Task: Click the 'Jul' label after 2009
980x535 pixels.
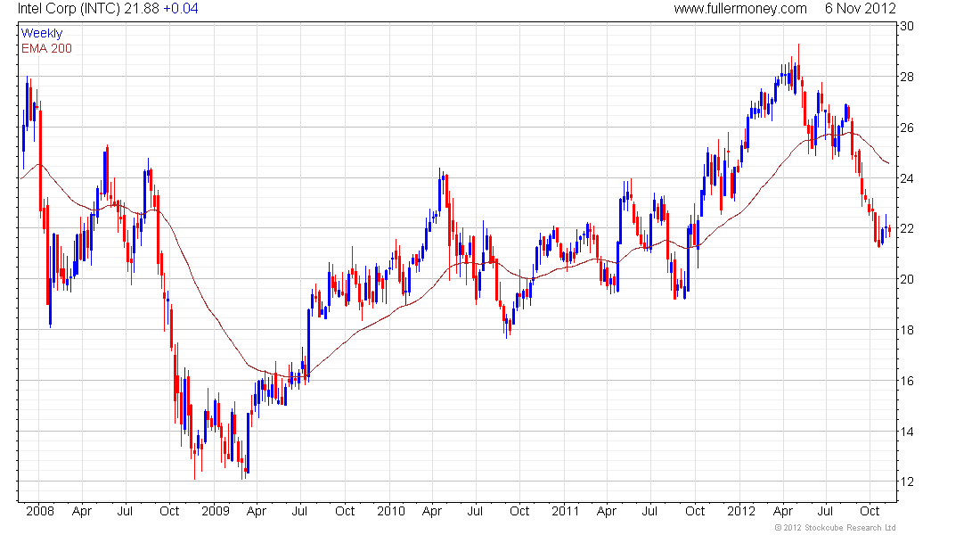Action: point(299,511)
